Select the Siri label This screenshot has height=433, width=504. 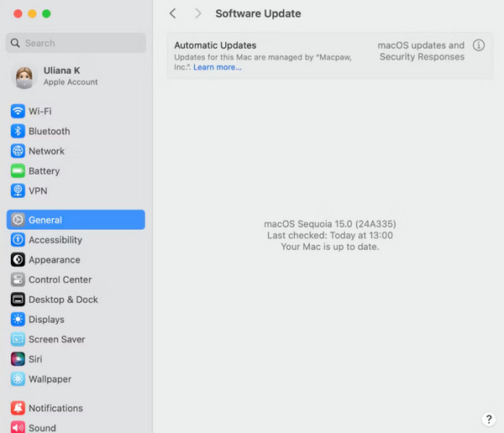35,359
